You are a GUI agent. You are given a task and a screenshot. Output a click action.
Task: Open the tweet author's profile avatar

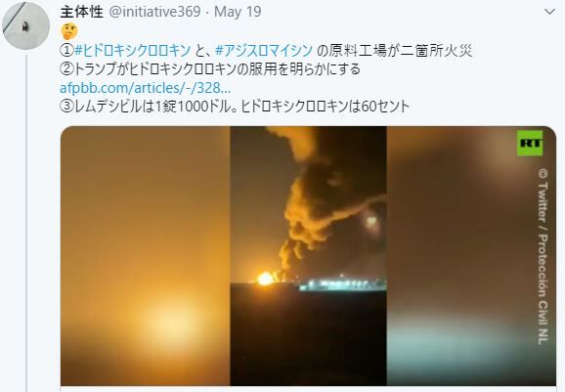tap(25, 25)
